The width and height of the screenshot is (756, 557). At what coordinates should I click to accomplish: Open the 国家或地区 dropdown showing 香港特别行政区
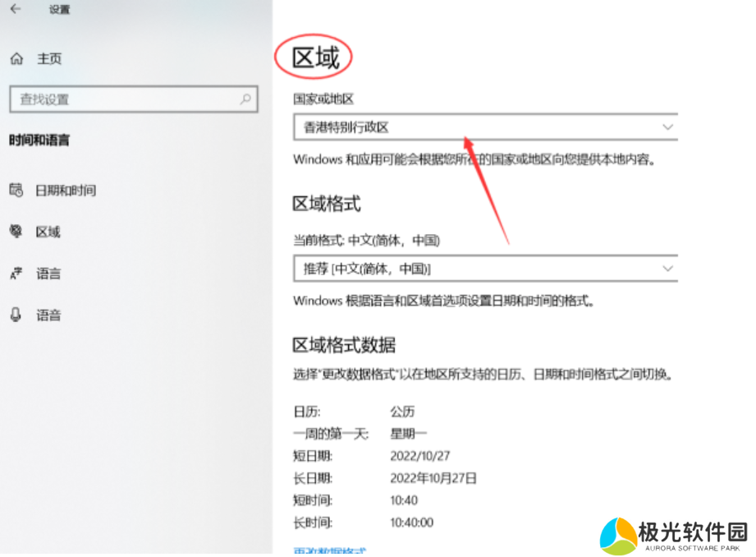click(476, 127)
